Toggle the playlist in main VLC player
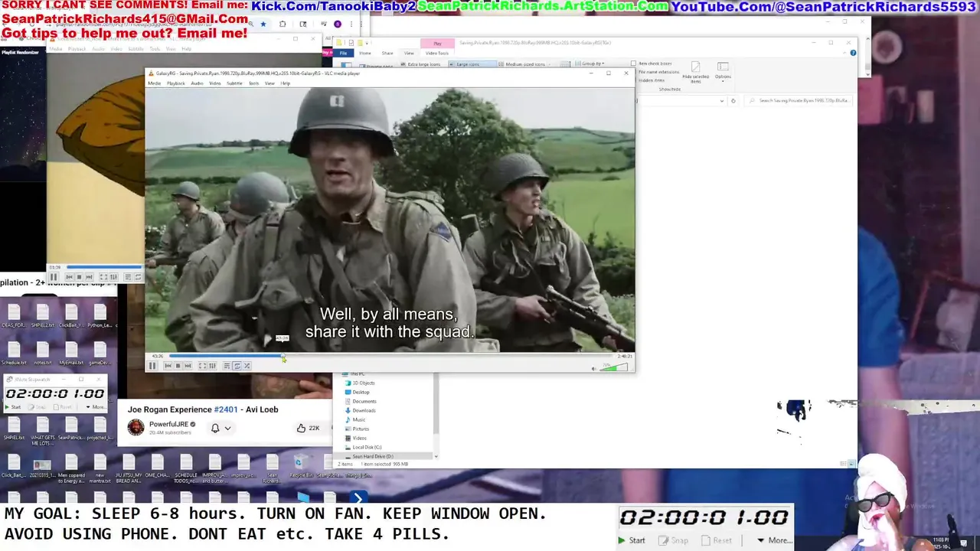 227,366
